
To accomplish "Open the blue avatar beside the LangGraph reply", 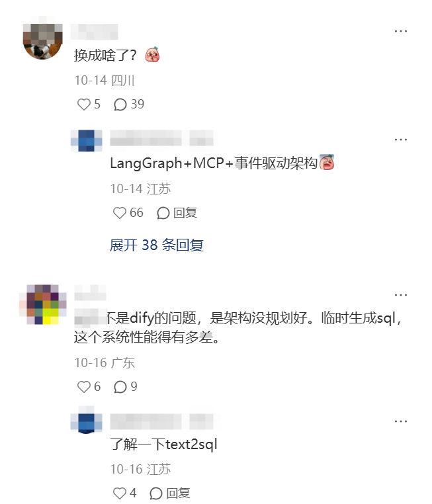I will point(87,140).
